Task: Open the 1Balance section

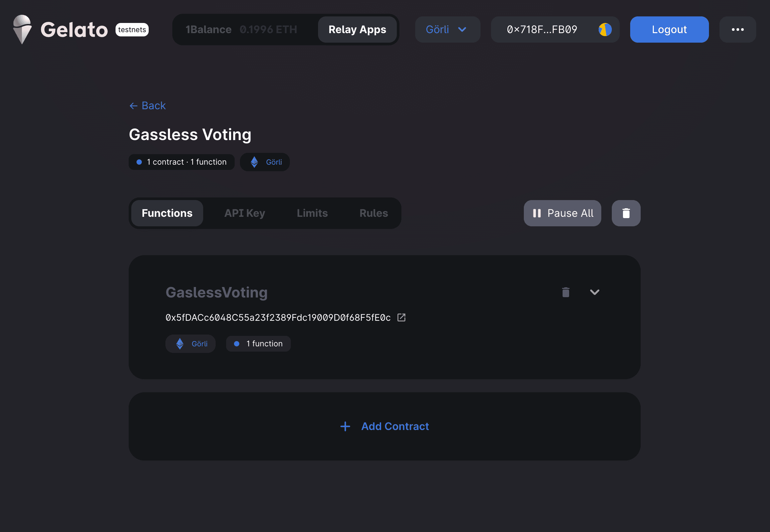Action: (x=241, y=30)
